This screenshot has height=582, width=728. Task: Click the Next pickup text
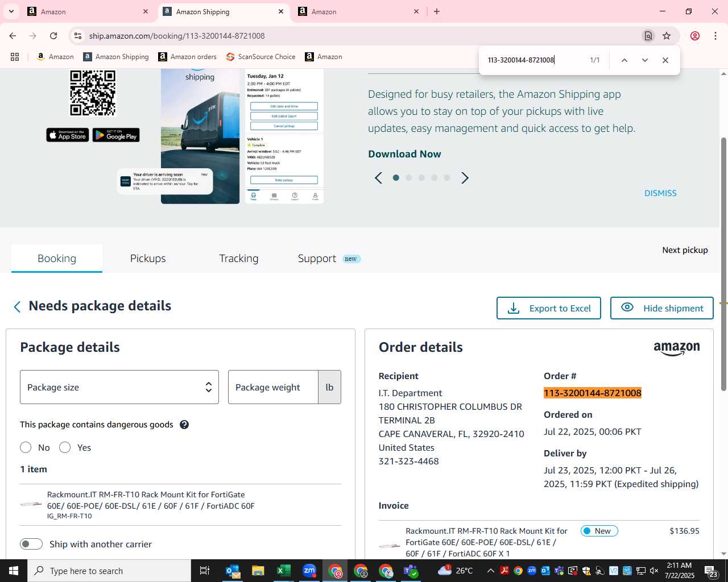pos(685,250)
